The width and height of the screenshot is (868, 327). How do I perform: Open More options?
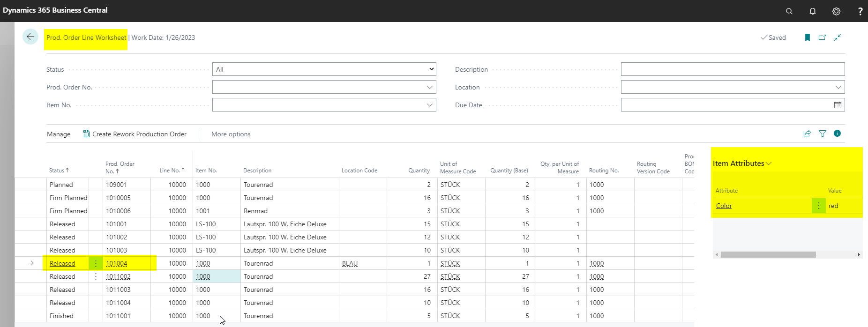click(x=231, y=134)
